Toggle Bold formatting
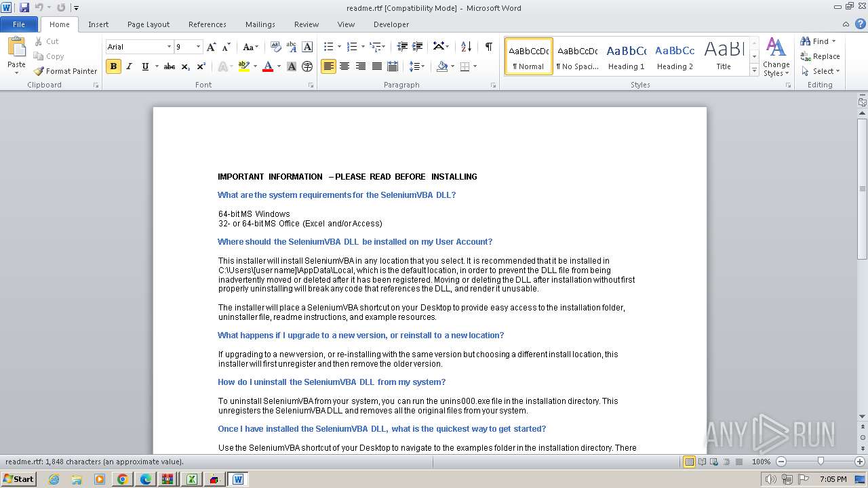 (x=113, y=66)
